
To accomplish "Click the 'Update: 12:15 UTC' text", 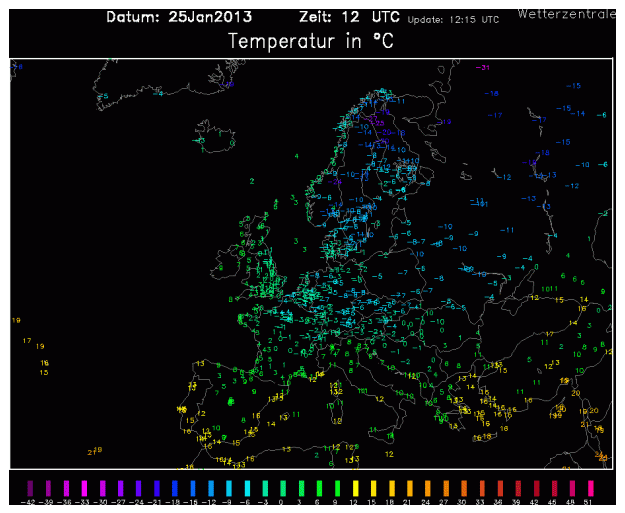I will pos(457,20).
